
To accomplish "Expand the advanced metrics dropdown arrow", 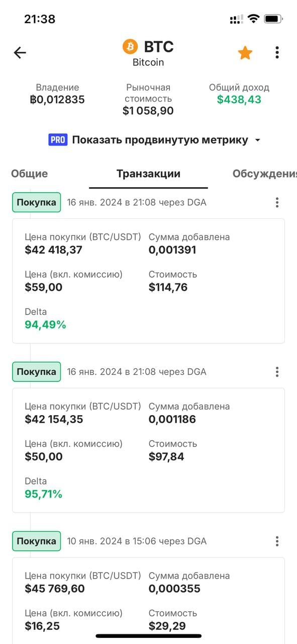I will 258,140.
